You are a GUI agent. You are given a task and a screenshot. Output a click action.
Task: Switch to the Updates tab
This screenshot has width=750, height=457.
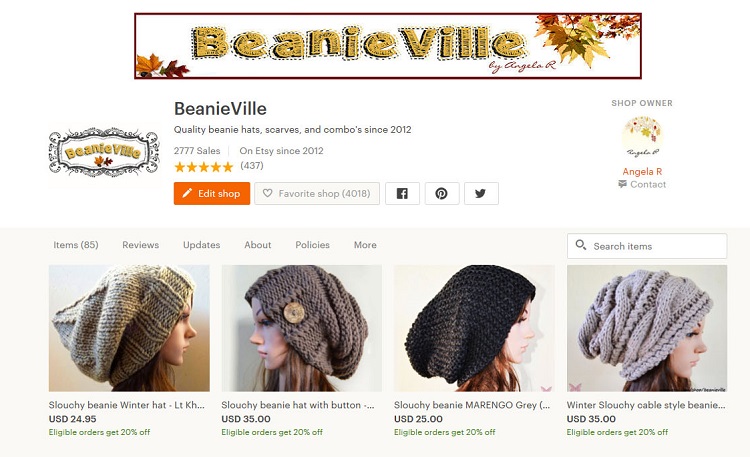point(201,245)
